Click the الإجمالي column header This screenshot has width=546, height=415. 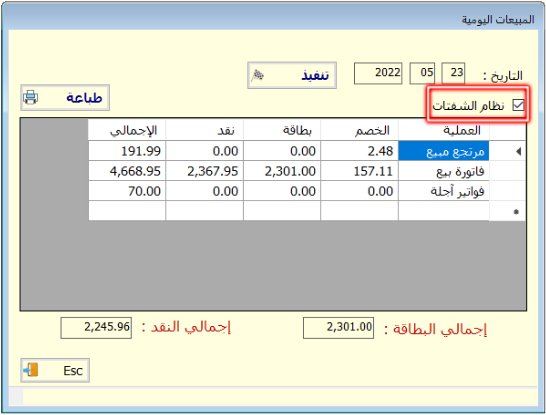click(x=127, y=130)
